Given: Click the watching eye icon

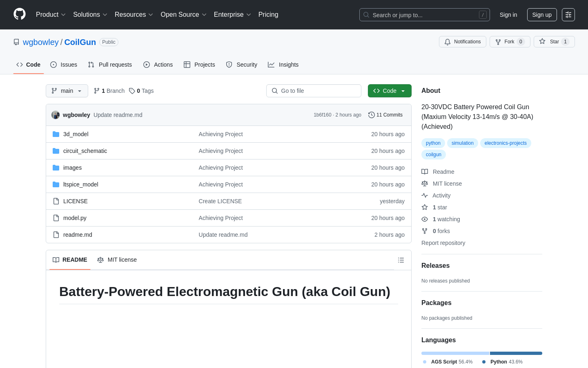Looking at the screenshot, I should point(425,219).
